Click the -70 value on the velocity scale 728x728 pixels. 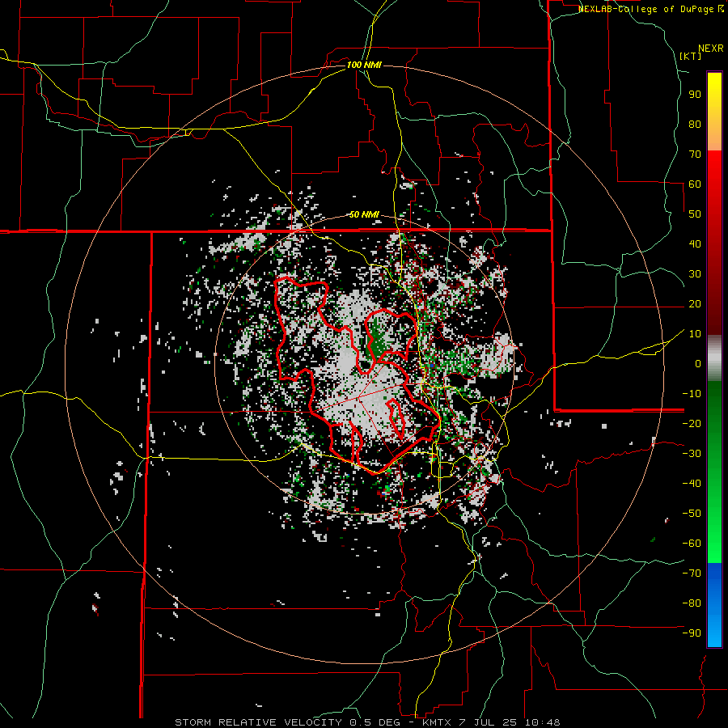point(692,574)
